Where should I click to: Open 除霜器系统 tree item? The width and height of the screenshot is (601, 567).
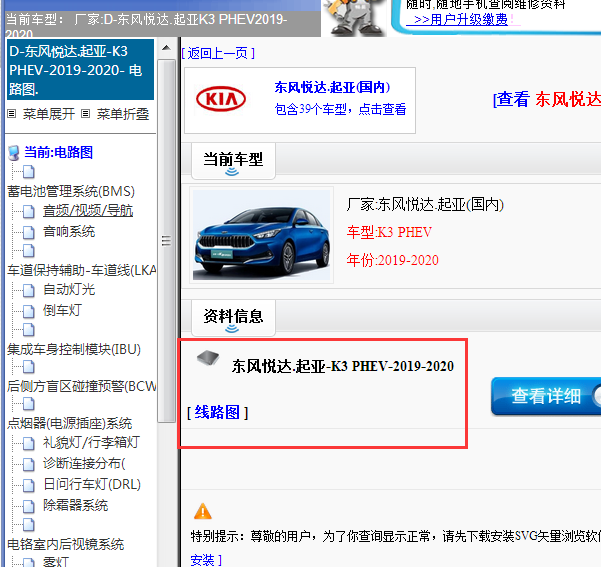[76, 505]
